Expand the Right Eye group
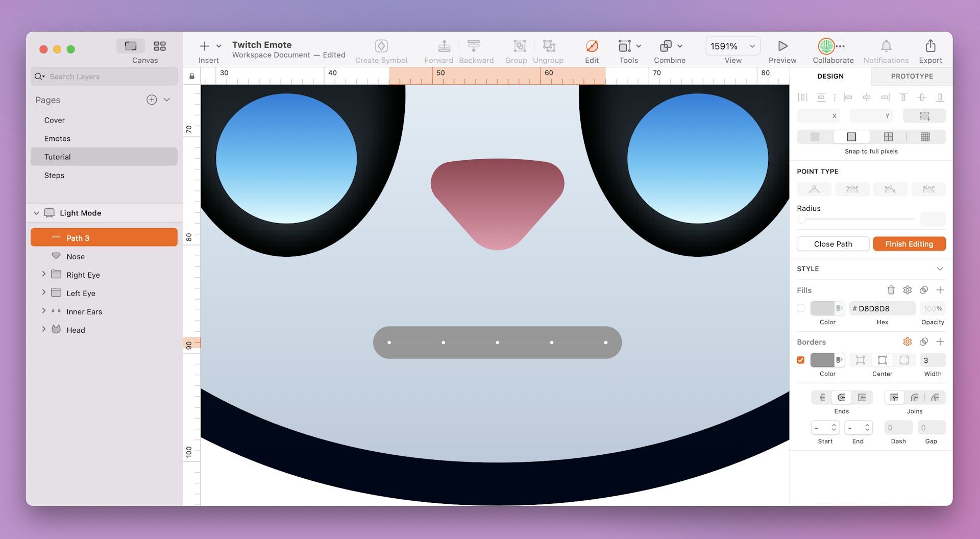Image resolution: width=980 pixels, height=539 pixels. pyautogui.click(x=44, y=275)
